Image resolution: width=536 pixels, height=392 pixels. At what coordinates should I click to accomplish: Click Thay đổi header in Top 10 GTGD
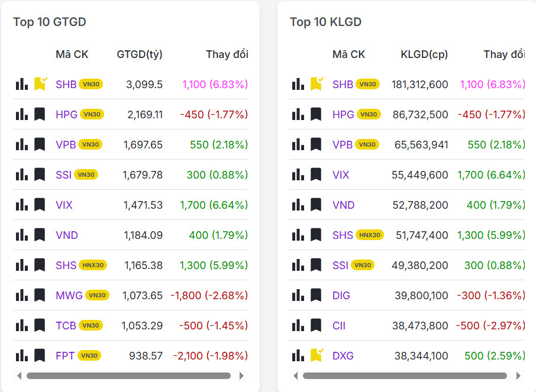click(227, 54)
